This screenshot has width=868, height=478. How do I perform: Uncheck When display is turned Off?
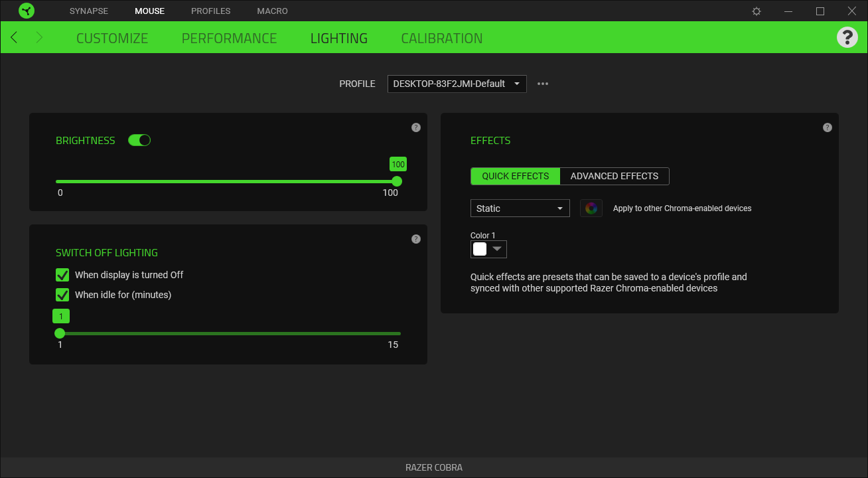click(62, 275)
